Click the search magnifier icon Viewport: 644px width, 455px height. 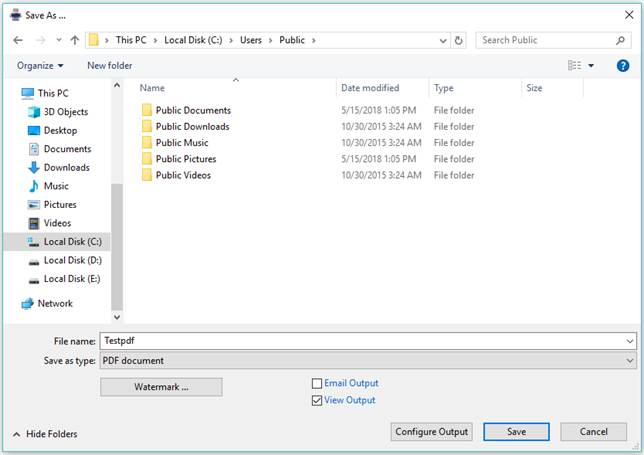click(621, 41)
